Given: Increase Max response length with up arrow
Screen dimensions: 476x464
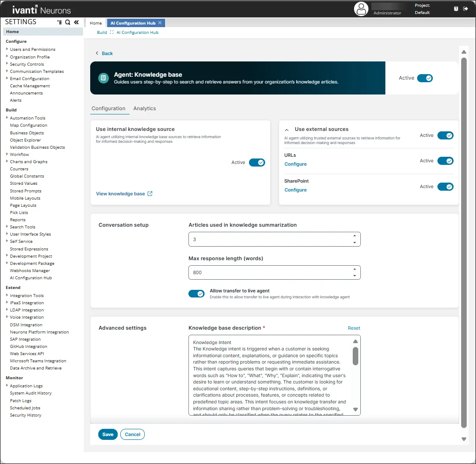Looking at the screenshot, I should pos(354,269).
